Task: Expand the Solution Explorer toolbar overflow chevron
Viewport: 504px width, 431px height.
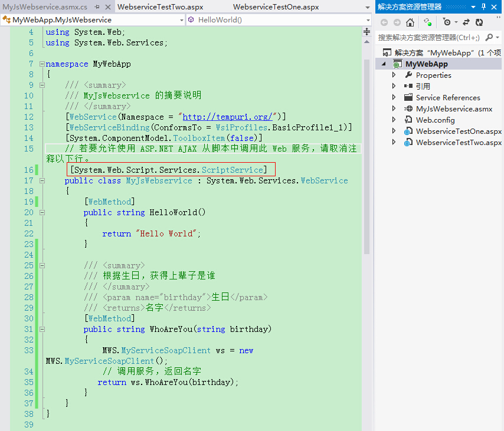Action: 499,18
